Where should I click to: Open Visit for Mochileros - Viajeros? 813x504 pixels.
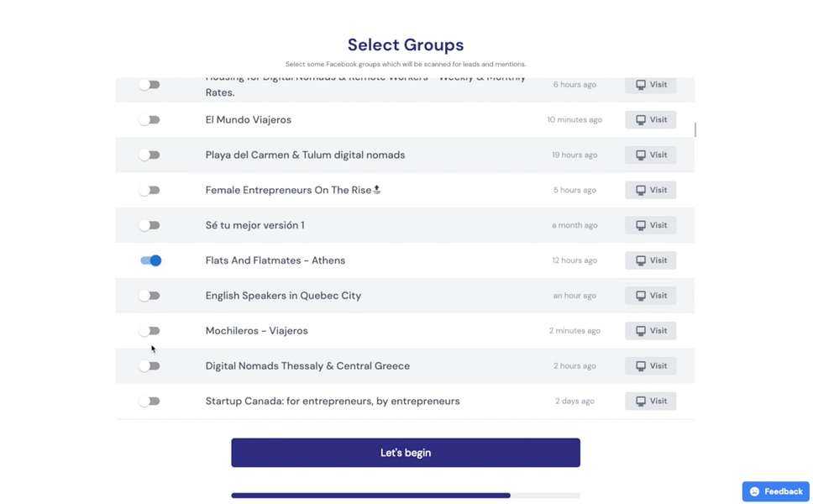pos(650,331)
